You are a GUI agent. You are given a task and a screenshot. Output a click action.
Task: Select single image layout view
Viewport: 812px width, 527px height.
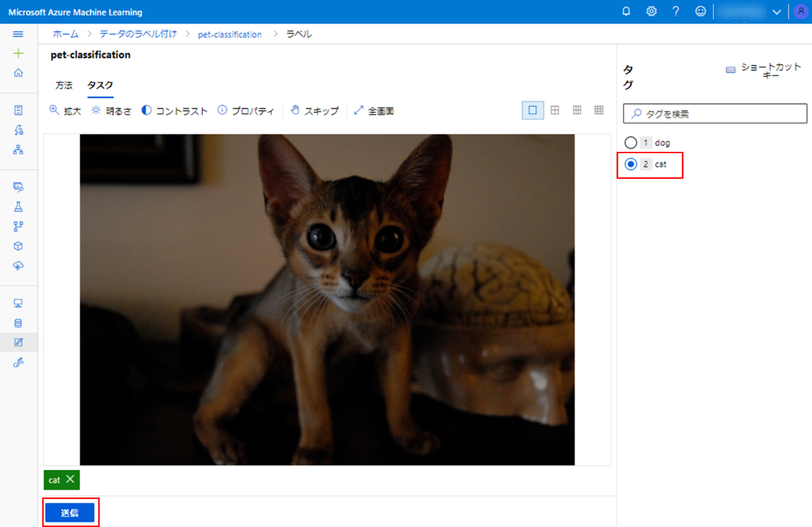[x=533, y=110]
